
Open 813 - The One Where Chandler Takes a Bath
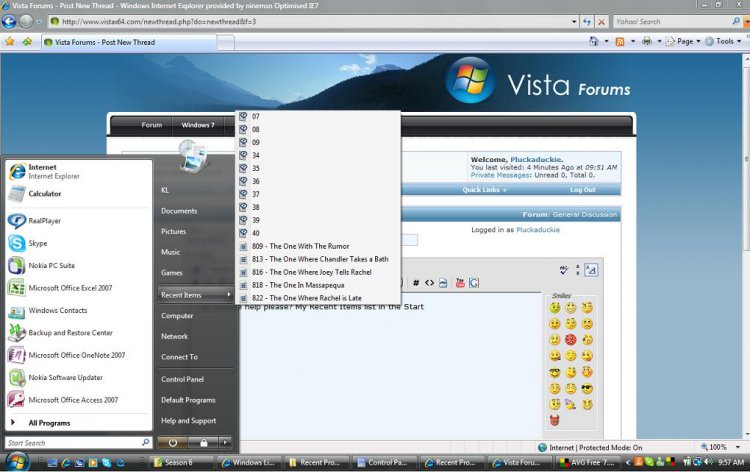[318, 259]
